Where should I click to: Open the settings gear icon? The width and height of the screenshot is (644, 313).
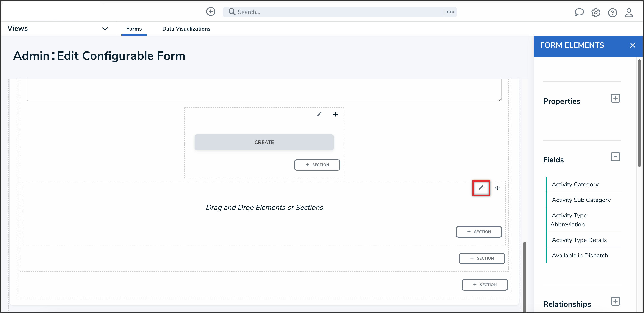(x=596, y=12)
